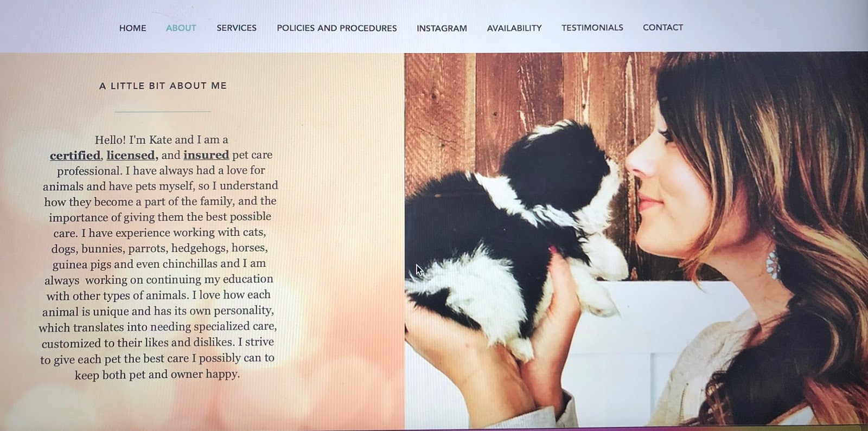
Task: Click the 'A LITTLE BIT ABOUT ME' heading
Action: 163,86
